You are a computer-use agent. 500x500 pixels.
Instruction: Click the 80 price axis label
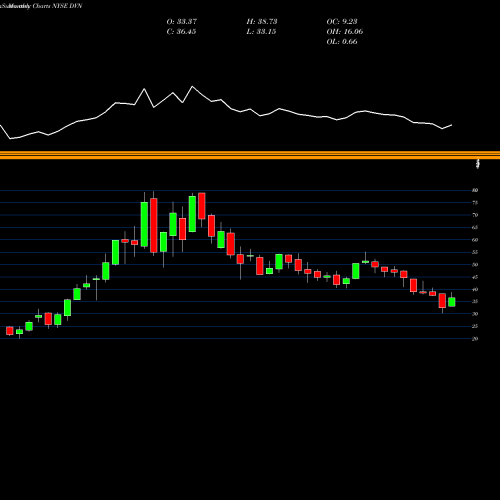tap(475, 190)
